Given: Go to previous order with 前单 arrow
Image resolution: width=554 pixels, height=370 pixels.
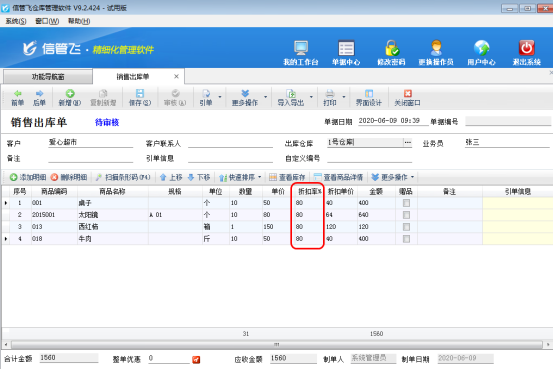Looking at the screenshot, I should pos(18,98).
